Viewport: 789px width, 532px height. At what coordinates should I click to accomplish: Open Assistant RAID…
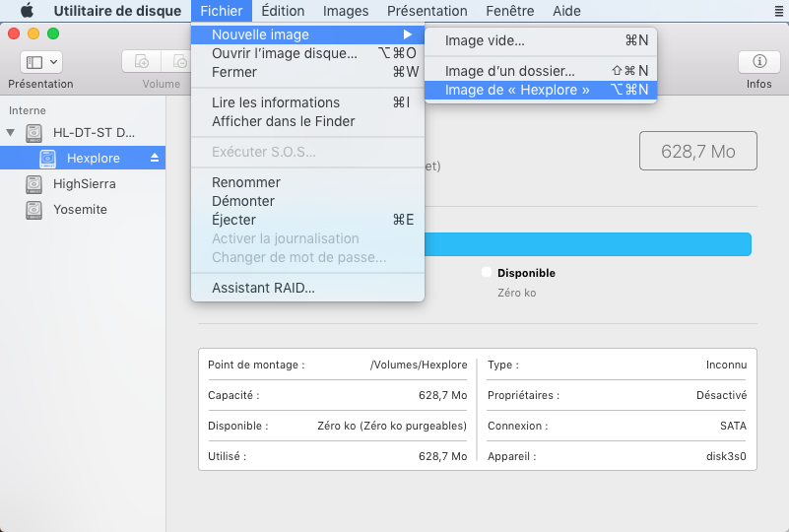[x=307, y=288]
